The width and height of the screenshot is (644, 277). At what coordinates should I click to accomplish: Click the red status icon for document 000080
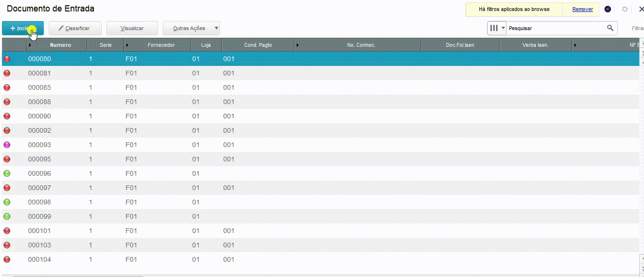coord(7,59)
